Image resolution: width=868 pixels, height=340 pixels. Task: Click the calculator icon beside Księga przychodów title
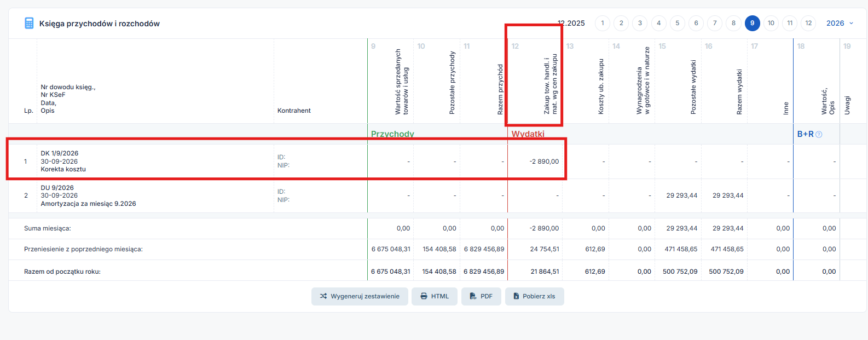29,23
